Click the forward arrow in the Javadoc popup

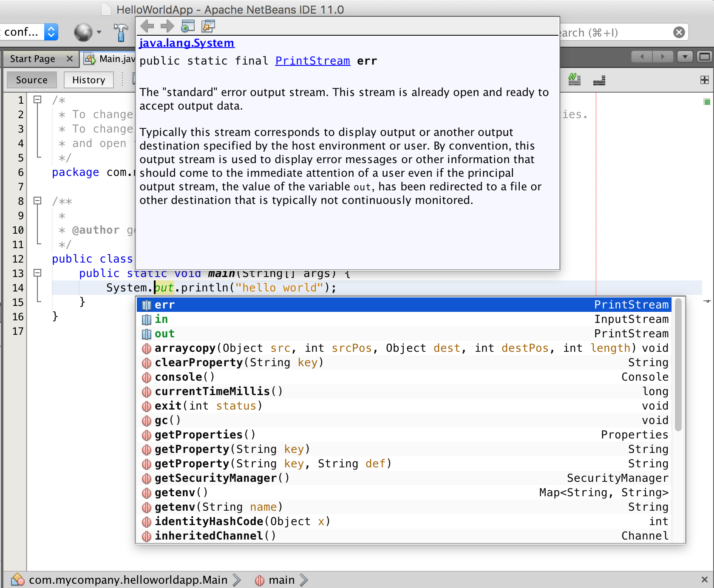pos(167,26)
